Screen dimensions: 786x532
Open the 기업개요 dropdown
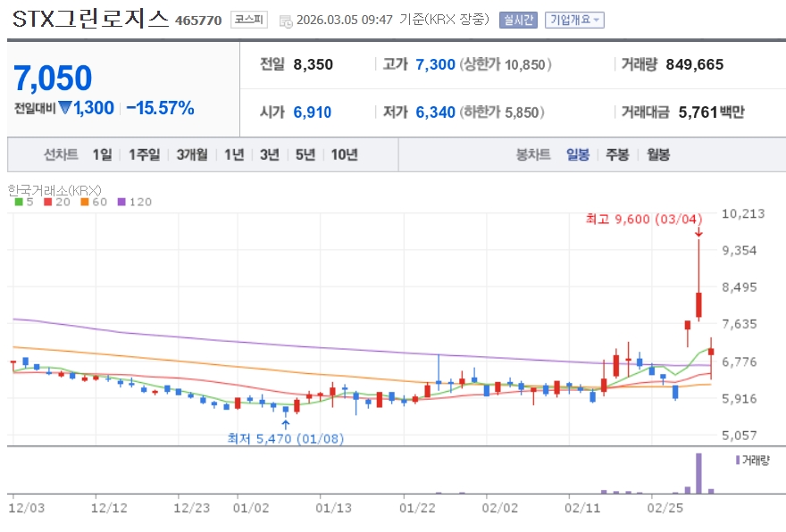tap(574, 20)
